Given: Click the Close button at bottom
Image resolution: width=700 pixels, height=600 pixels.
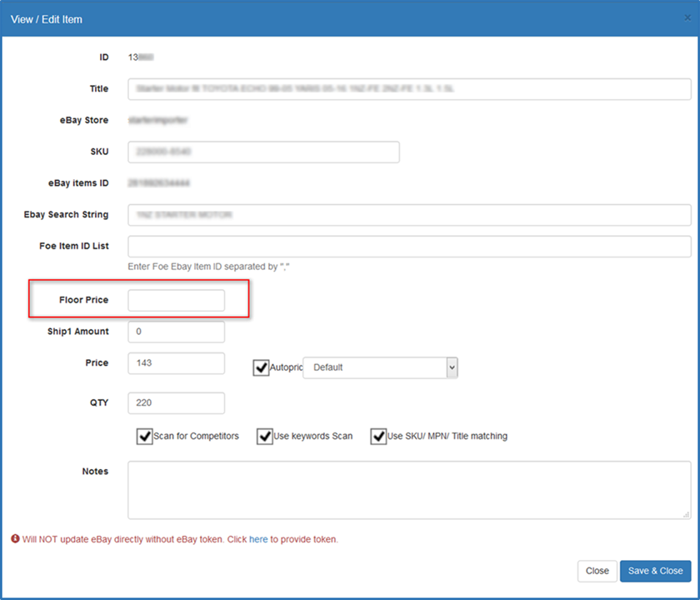Looking at the screenshot, I should point(597,571).
